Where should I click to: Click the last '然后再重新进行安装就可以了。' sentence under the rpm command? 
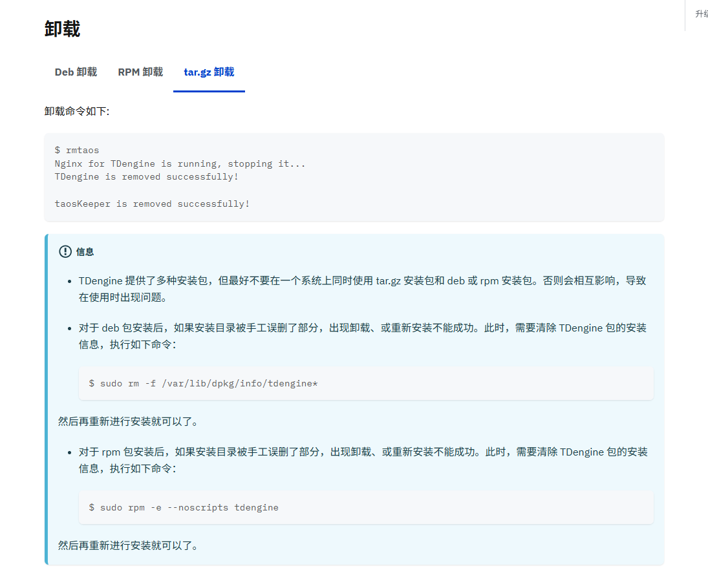click(128, 545)
